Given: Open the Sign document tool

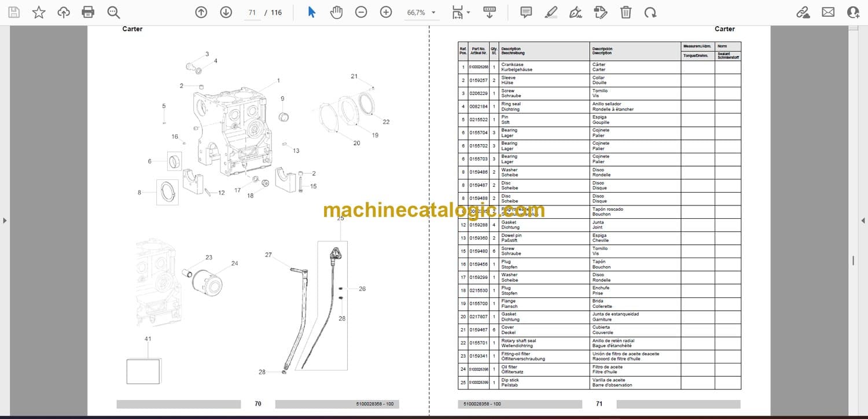Looking at the screenshot, I should point(576,12).
